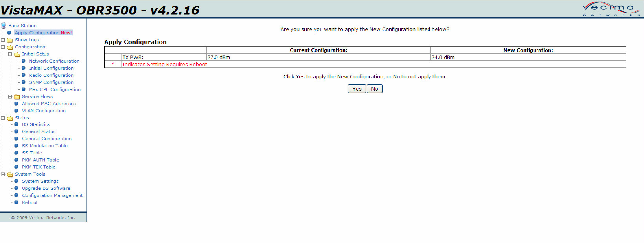The height and width of the screenshot is (243, 644).
Task: Click the Base Station root icon
Action: (x=4, y=25)
